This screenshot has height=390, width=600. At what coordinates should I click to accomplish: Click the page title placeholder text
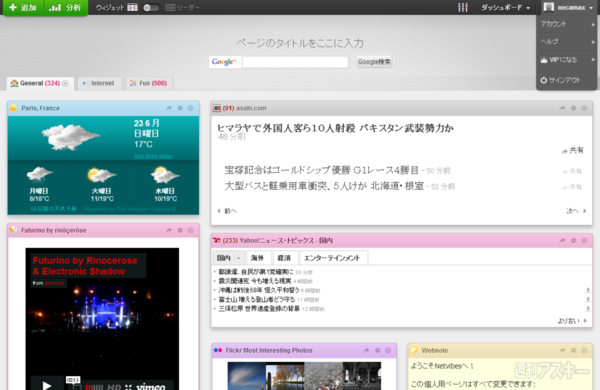click(300, 43)
